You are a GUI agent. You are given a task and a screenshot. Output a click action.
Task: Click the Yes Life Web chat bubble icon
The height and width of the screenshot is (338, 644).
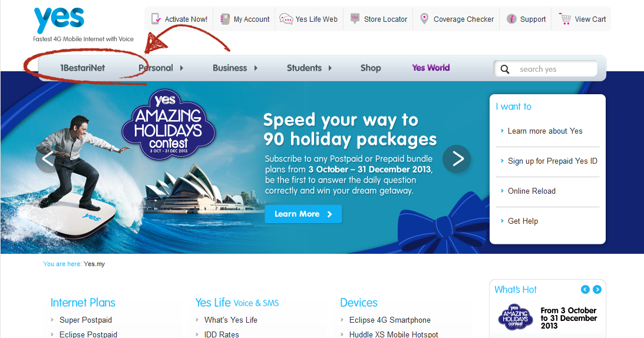[286, 19]
